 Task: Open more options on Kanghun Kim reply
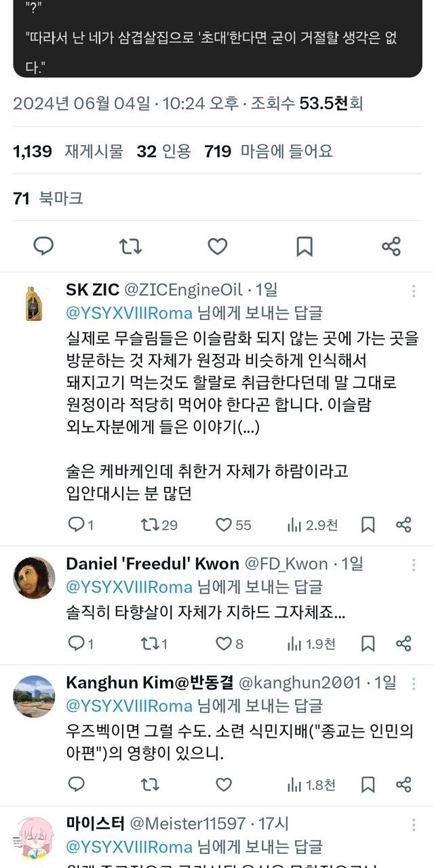point(414,684)
